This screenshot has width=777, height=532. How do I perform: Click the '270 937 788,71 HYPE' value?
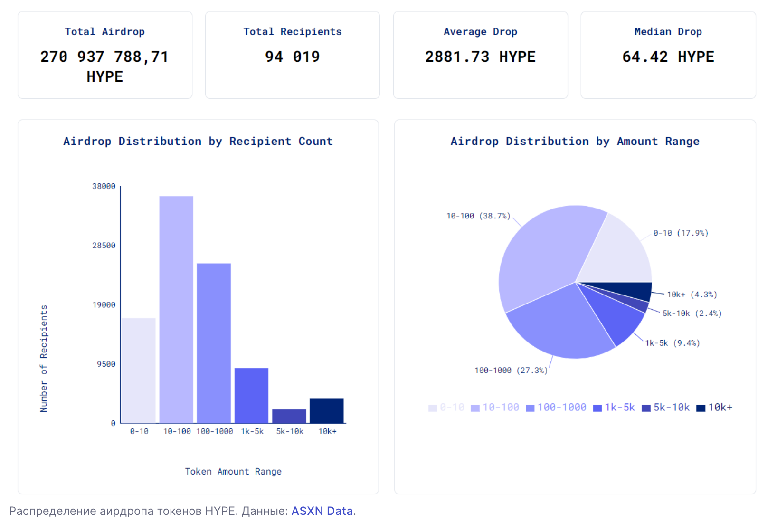[104, 66]
